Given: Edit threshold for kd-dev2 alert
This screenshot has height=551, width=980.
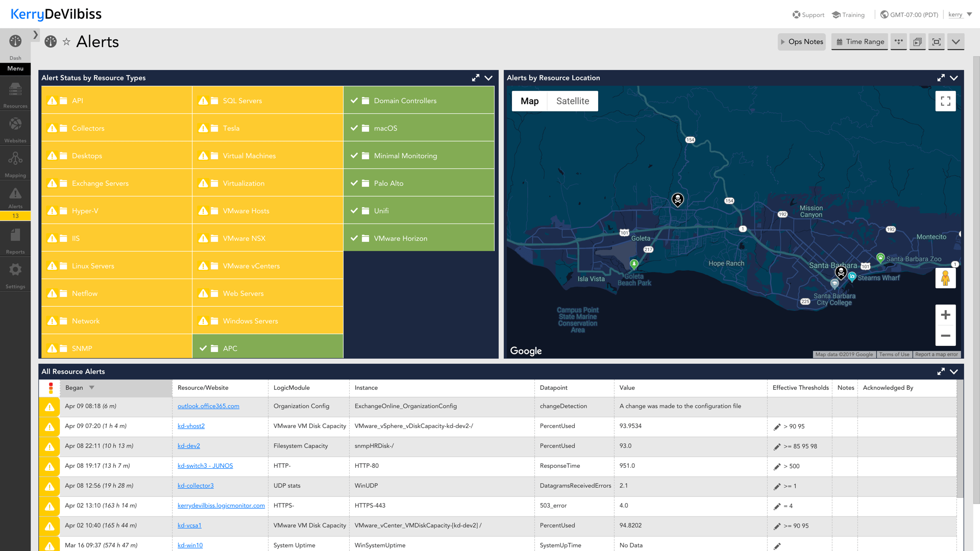Looking at the screenshot, I should pos(777,446).
